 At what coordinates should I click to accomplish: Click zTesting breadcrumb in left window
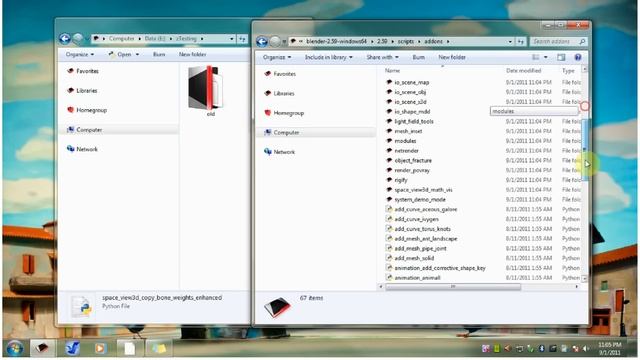tap(186, 38)
